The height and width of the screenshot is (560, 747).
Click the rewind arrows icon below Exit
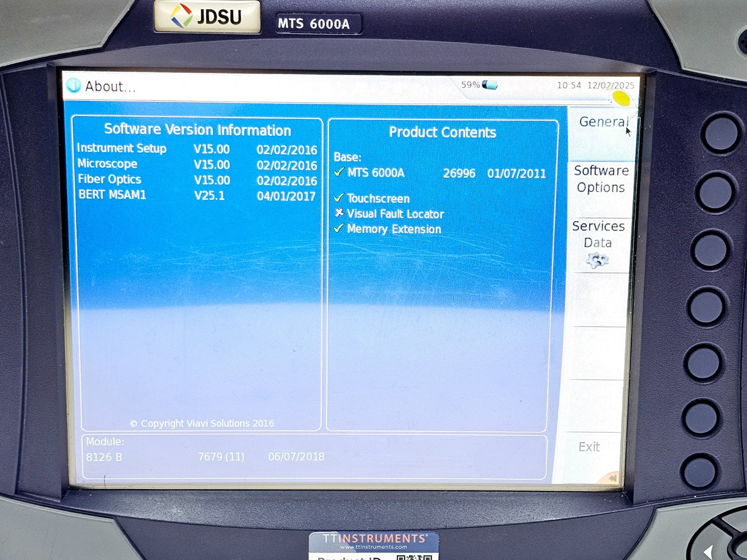[611, 478]
